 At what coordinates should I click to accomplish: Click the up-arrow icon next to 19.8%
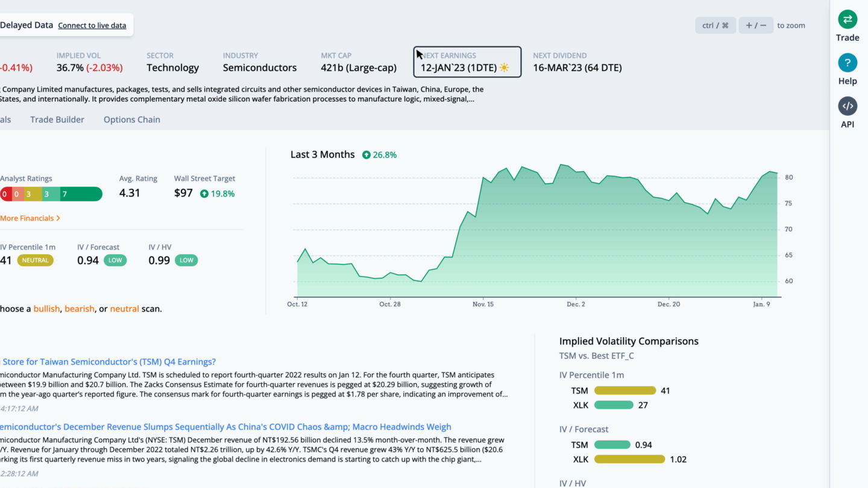pyautogui.click(x=204, y=194)
